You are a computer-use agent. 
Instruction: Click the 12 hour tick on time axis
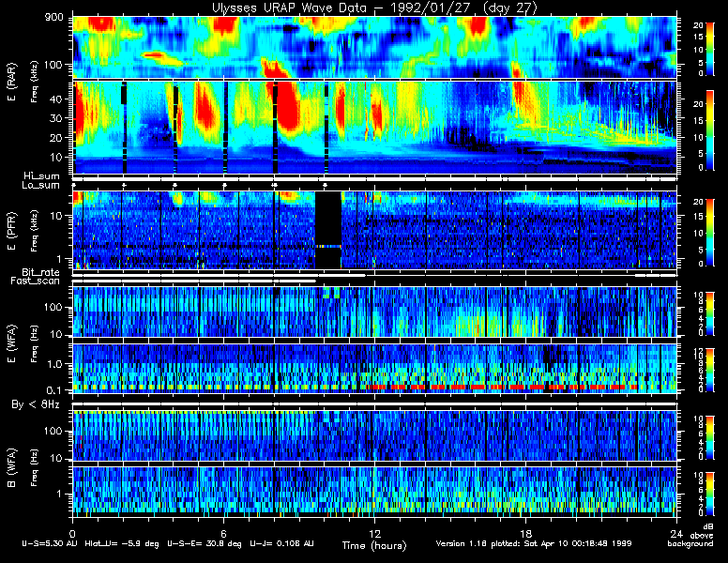tap(374, 533)
